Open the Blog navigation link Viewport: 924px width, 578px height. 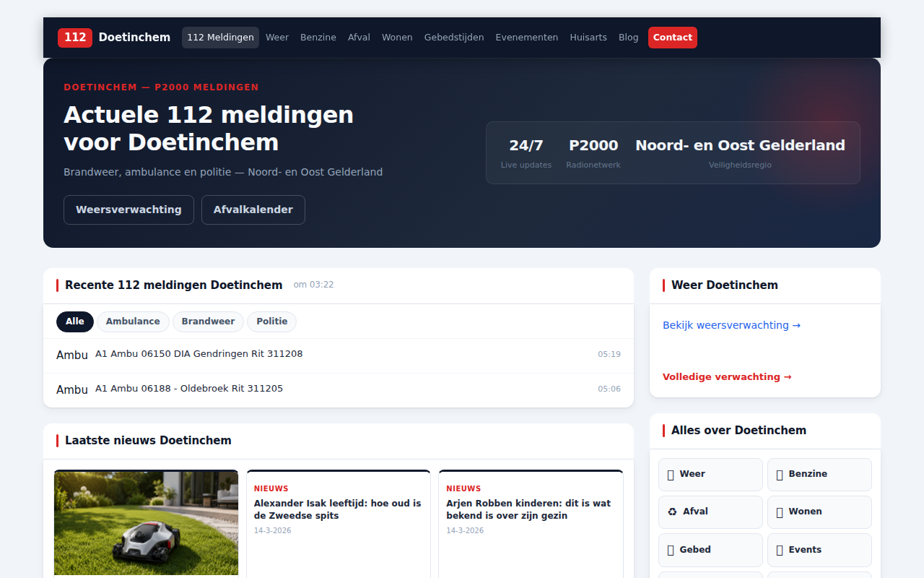click(629, 38)
